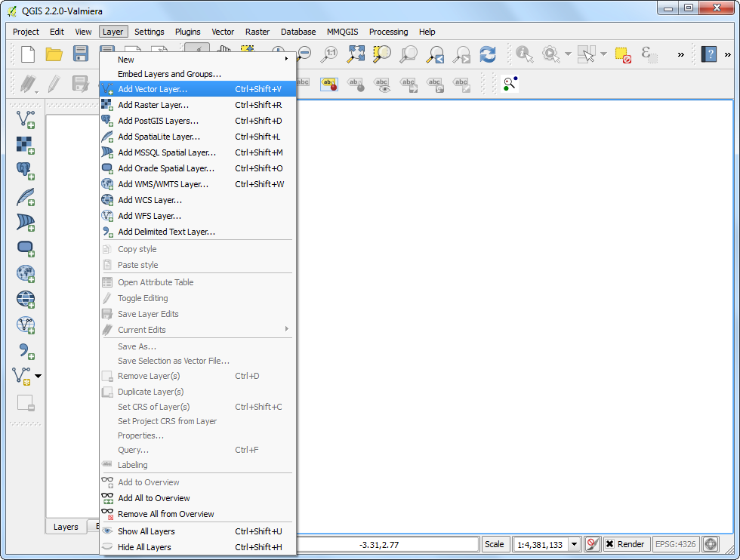The height and width of the screenshot is (560, 740).
Task: Expand the New submenu
Action: coord(198,60)
